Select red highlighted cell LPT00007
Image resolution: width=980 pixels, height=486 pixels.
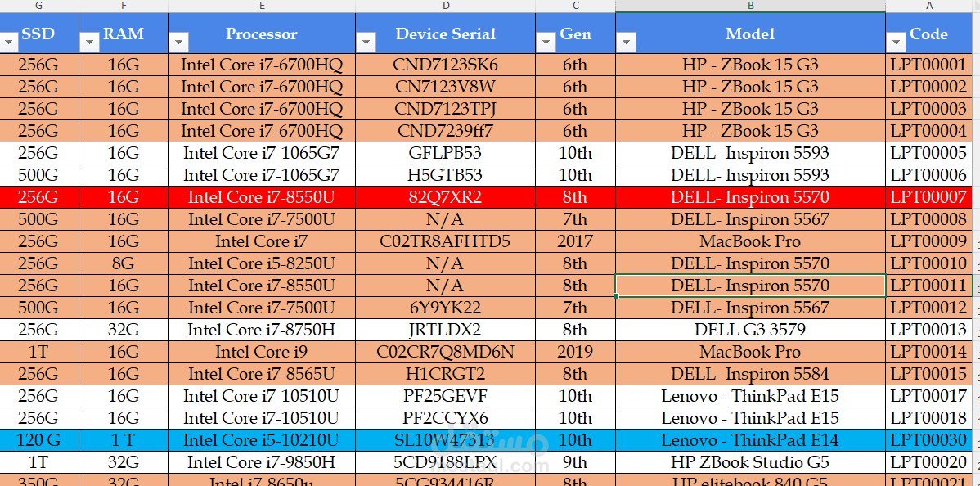click(929, 198)
